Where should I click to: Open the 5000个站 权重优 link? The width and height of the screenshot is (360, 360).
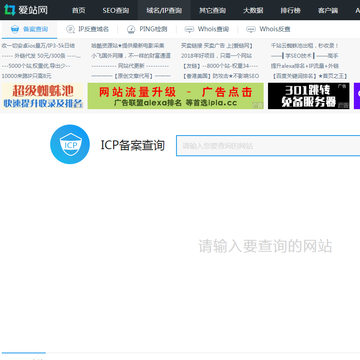pyautogui.click(x=36, y=66)
